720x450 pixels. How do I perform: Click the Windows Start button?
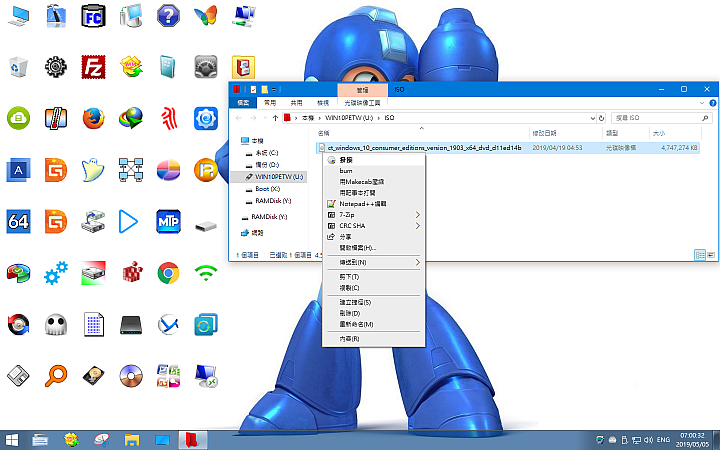pyautogui.click(x=12, y=440)
